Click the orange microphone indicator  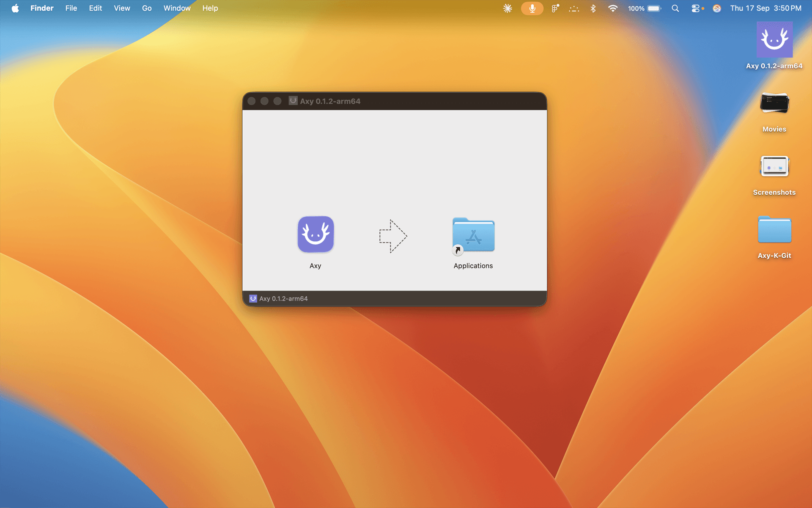[532, 8]
